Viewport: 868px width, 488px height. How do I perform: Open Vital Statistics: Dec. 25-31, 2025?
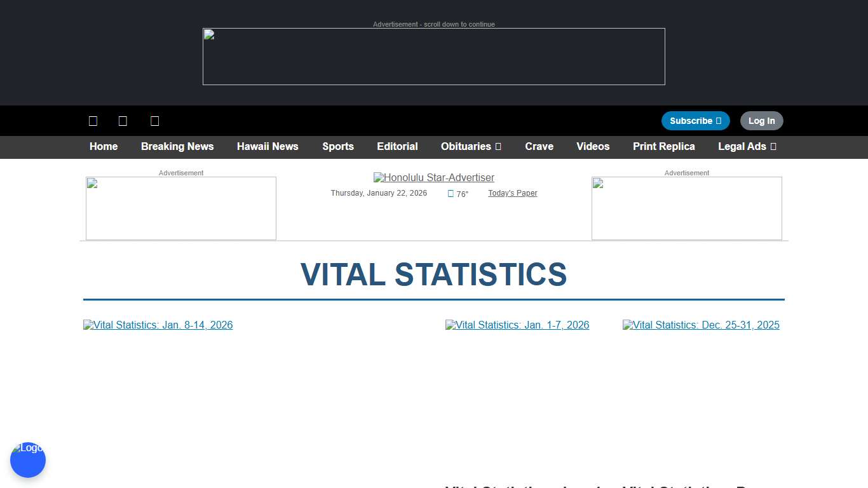point(701,325)
